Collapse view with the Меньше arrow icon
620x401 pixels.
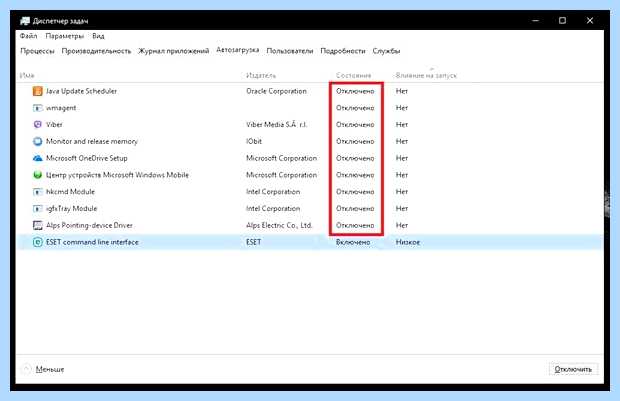pos(26,369)
